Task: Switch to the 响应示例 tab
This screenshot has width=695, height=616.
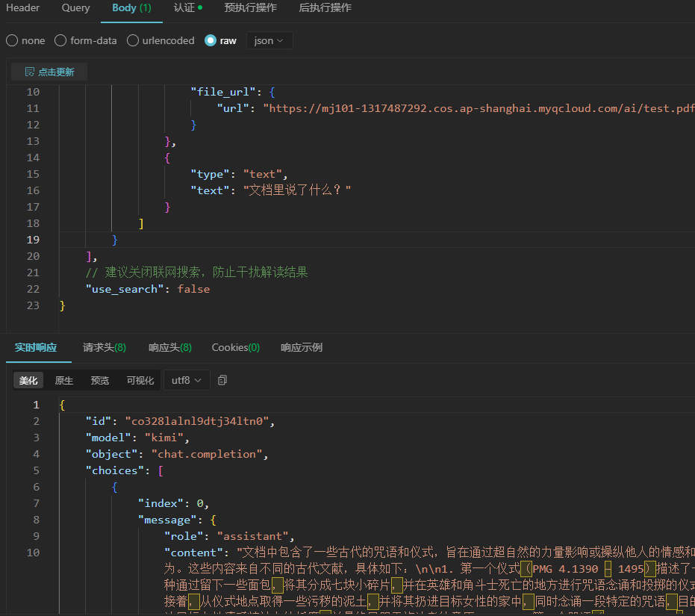Action: tap(302, 347)
